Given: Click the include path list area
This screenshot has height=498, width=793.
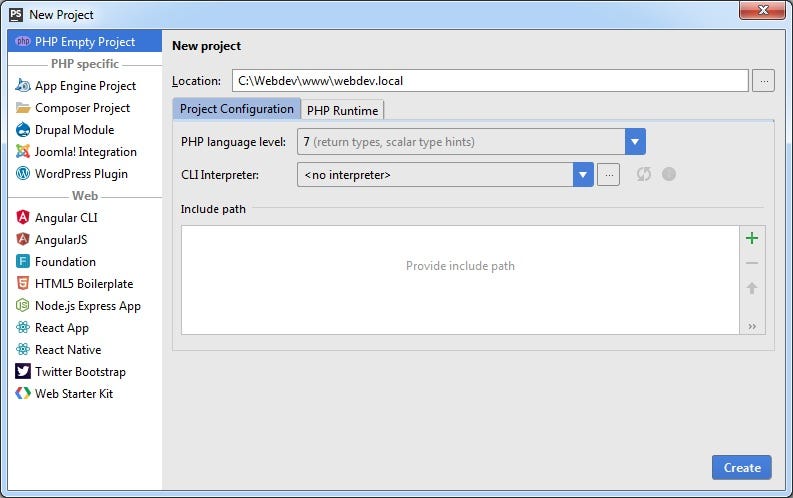Looking at the screenshot, I should click(460, 280).
